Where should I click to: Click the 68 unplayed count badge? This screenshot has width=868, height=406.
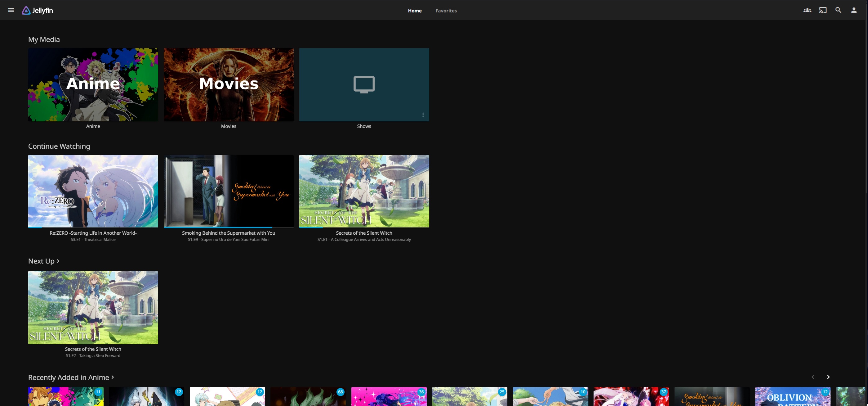[x=340, y=392]
